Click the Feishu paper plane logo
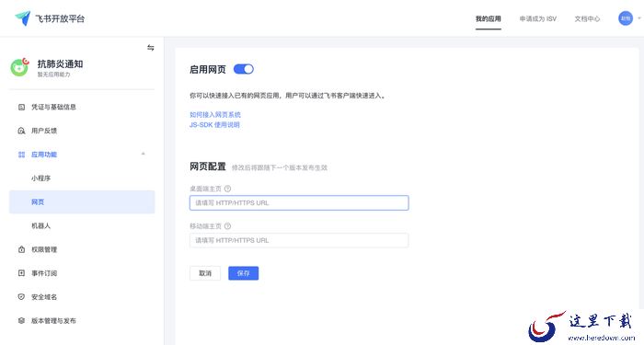644x345 pixels. coord(23,18)
